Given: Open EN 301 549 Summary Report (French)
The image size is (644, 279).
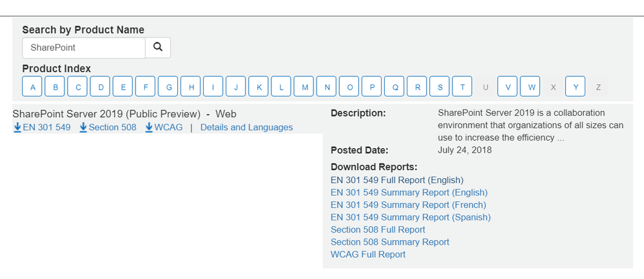Looking at the screenshot, I should point(408,205).
